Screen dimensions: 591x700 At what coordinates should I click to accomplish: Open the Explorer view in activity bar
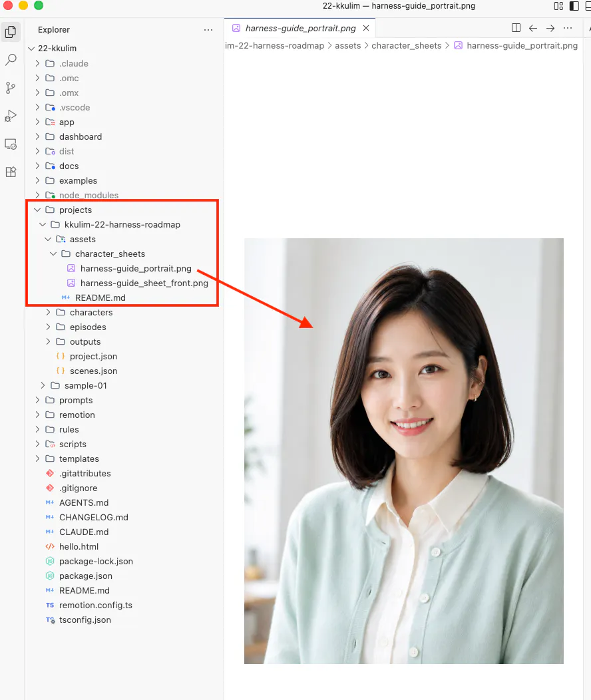(x=11, y=32)
